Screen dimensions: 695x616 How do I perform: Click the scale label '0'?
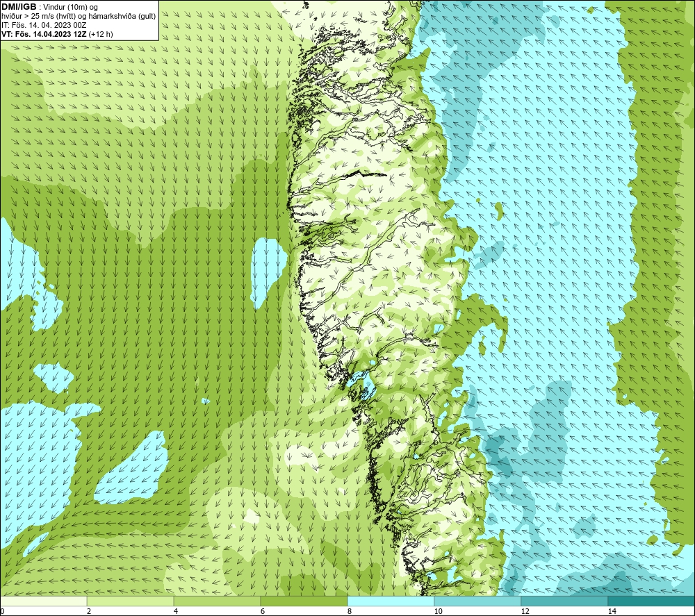(3, 611)
